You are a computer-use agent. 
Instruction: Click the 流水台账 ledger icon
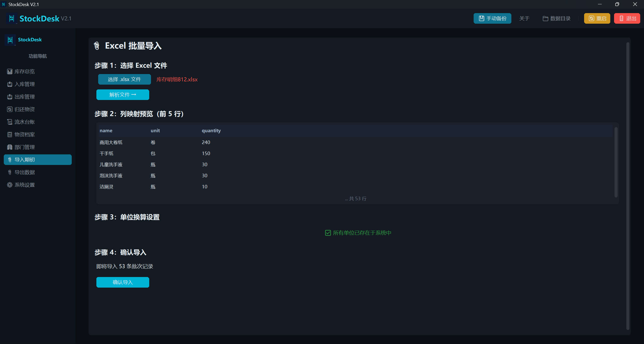pyautogui.click(x=10, y=122)
